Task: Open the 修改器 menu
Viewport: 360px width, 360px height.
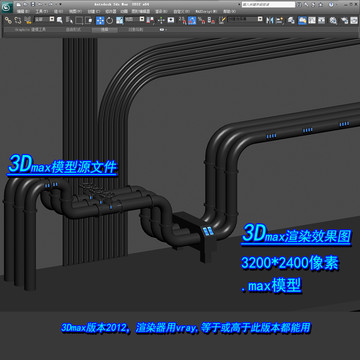Action: 110,12
